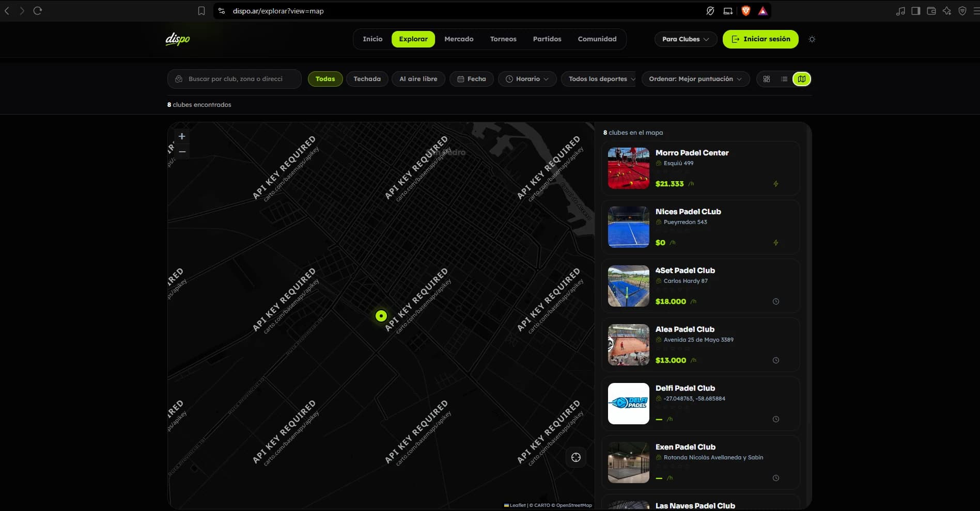The height and width of the screenshot is (511, 980).
Task: Select the Todas filter
Action: pyautogui.click(x=325, y=79)
